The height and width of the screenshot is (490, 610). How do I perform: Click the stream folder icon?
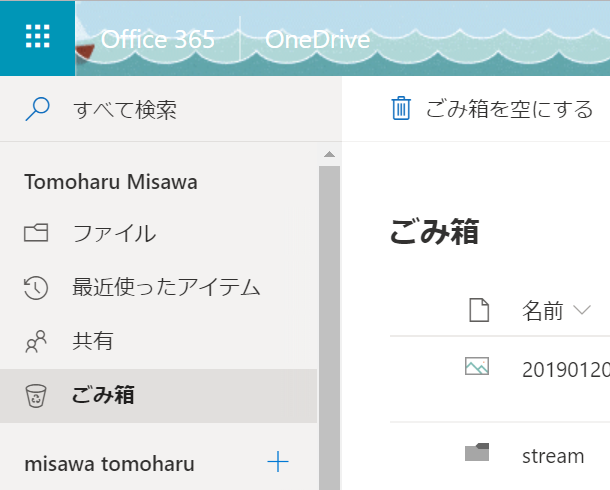pyautogui.click(x=477, y=452)
